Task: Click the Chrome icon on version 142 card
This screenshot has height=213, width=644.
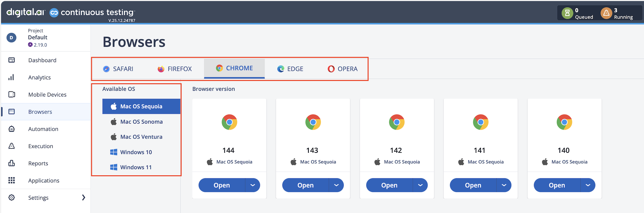Action: coord(397,122)
